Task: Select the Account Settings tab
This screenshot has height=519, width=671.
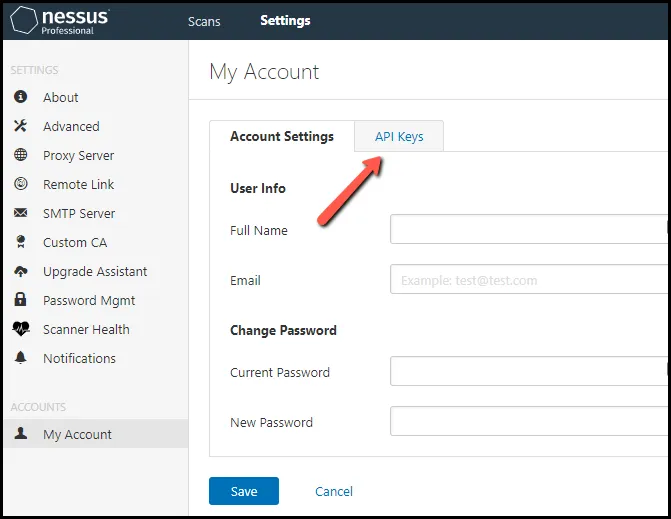Action: (282, 136)
